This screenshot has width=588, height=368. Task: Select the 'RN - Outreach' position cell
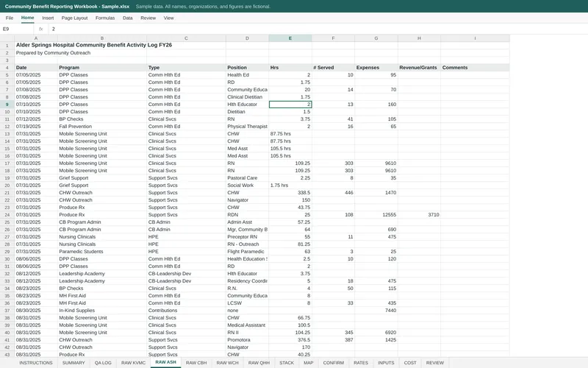(x=247, y=244)
